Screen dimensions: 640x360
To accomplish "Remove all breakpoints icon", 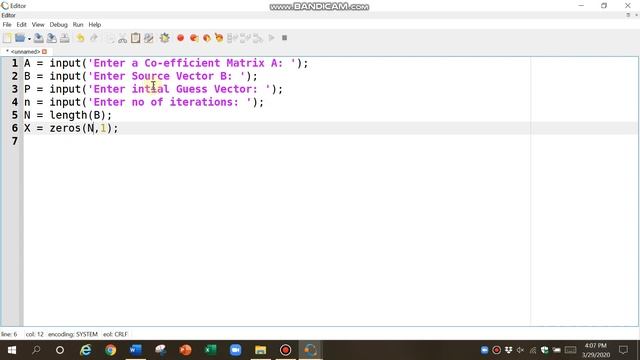I will coord(219,38).
